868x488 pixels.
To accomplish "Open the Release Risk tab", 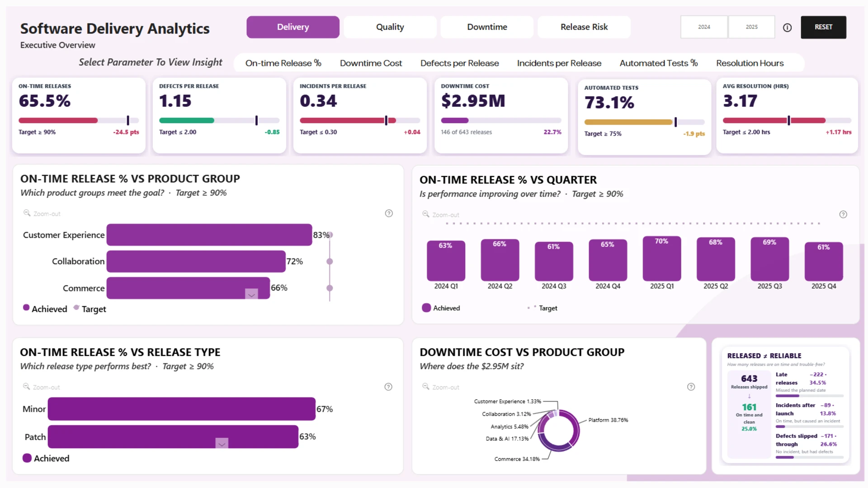I will pyautogui.click(x=584, y=27).
